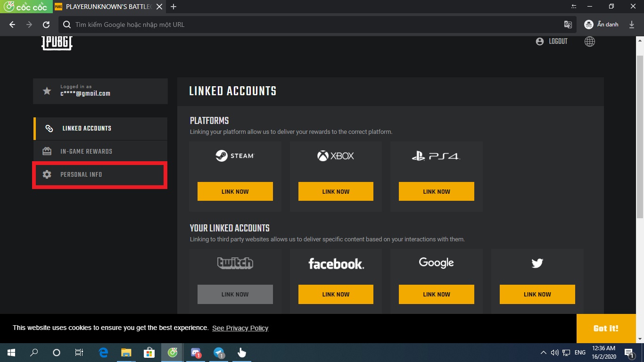Open File Explorer from the taskbar
The height and width of the screenshot is (362, 644).
coord(126,353)
